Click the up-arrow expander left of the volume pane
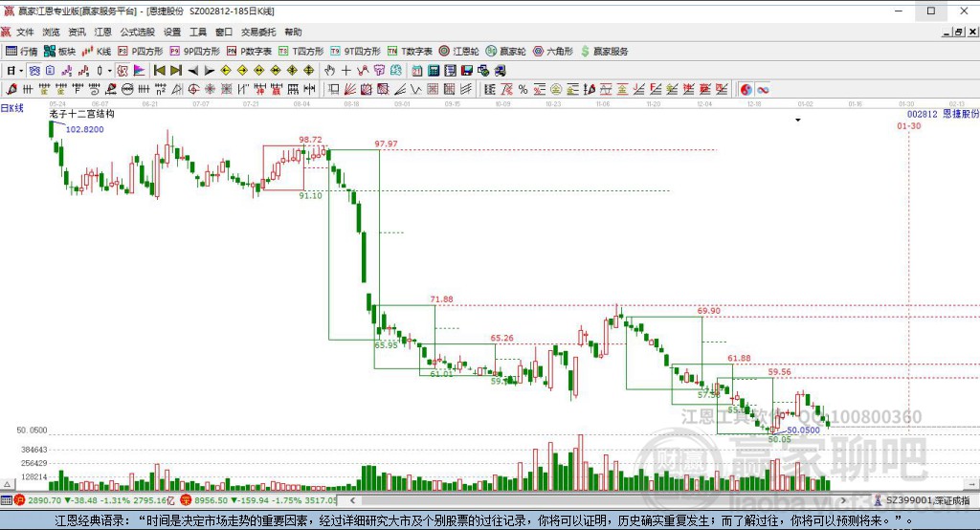Image resolution: width=980 pixels, height=530 pixels. point(7,484)
